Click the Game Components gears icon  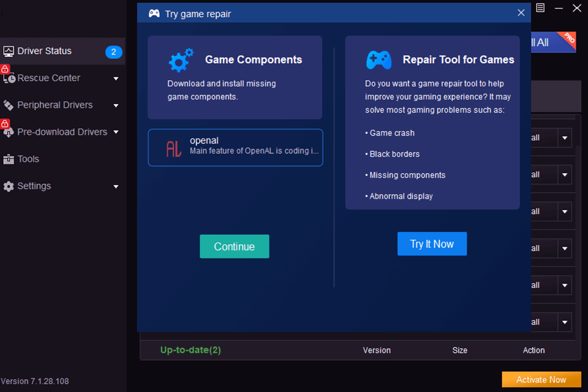coord(181,60)
